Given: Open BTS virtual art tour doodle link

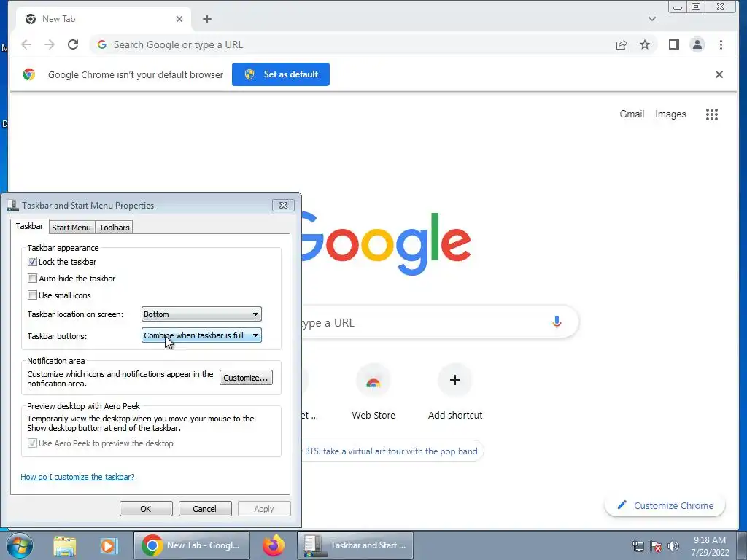Looking at the screenshot, I should coord(391,451).
